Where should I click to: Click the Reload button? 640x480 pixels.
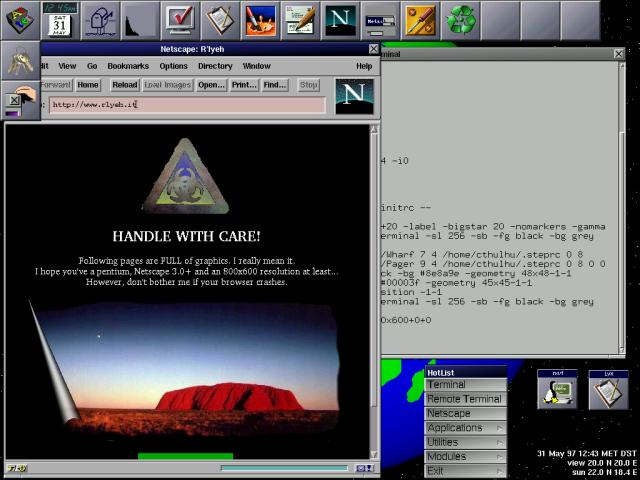point(125,85)
